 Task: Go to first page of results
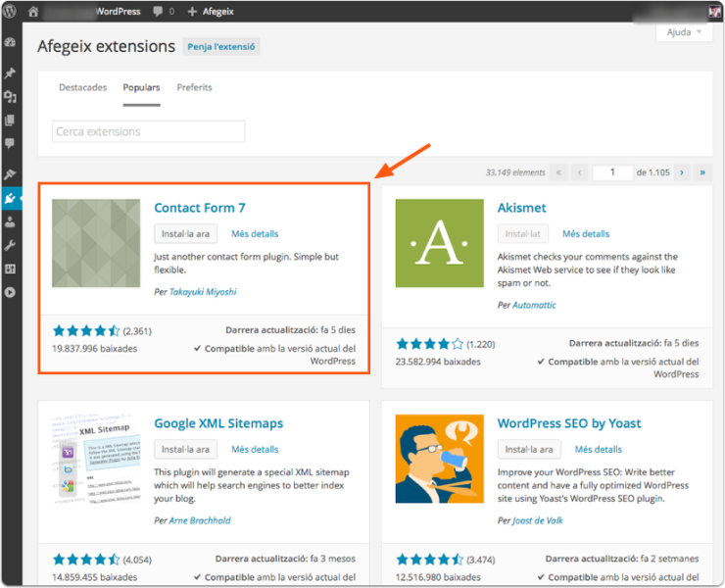558,172
